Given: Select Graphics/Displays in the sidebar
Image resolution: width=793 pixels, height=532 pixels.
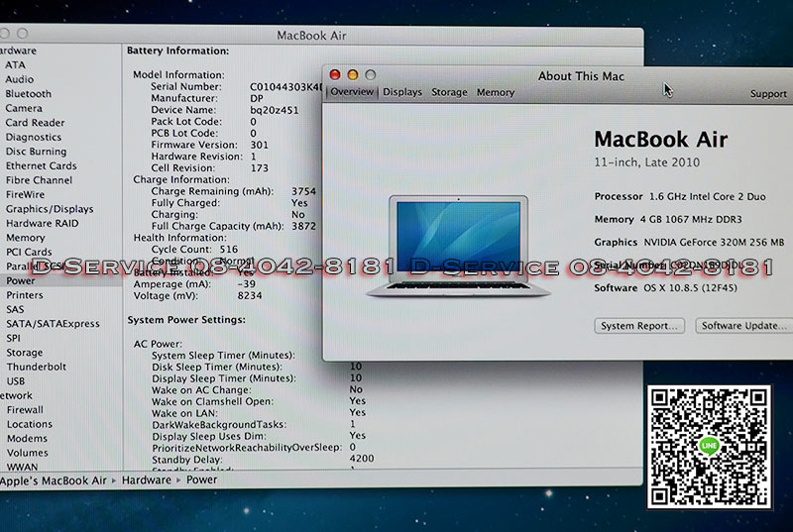Looking at the screenshot, I should pos(50,209).
